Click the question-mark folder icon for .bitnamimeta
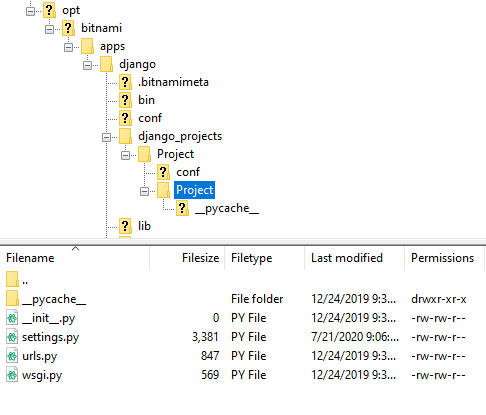 tap(125, 82)
